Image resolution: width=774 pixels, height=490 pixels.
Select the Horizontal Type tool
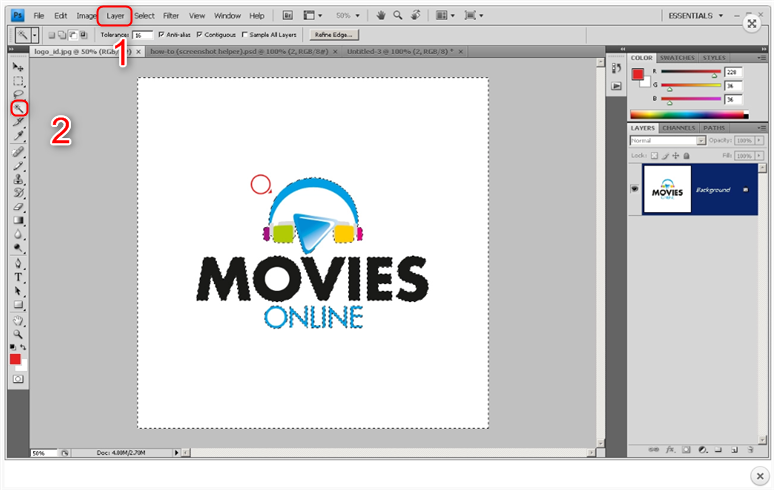(x=18, y=276)
